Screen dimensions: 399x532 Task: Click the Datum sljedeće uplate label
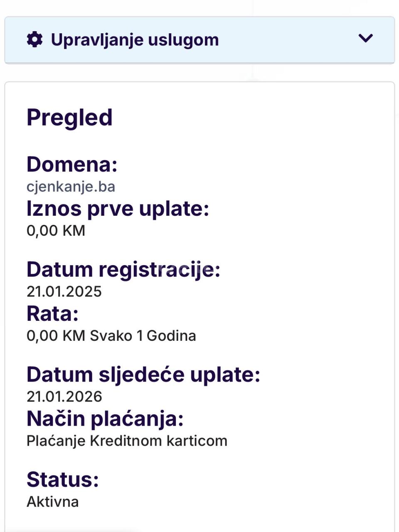coord(143,374)
